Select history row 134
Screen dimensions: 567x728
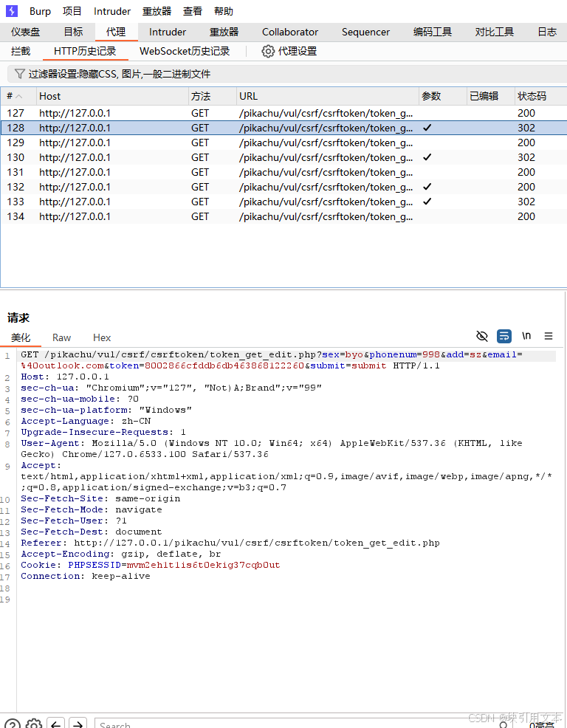[x=283, y=217]
